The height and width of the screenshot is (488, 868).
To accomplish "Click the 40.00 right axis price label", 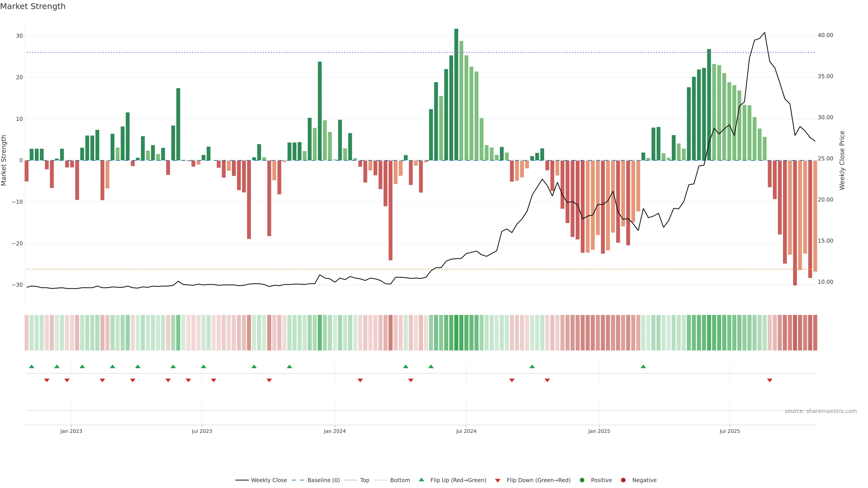I will 825,35.
